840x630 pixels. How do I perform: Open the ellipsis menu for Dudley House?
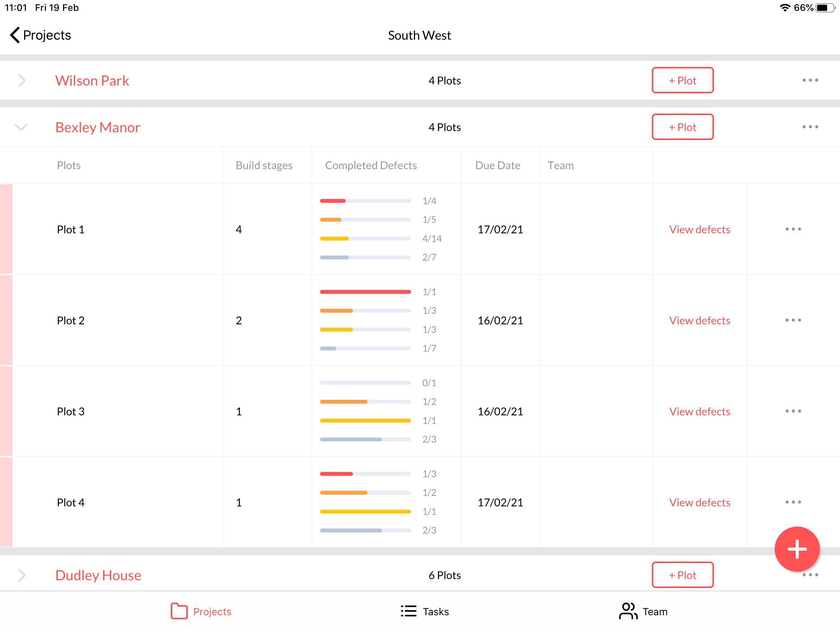810,575
